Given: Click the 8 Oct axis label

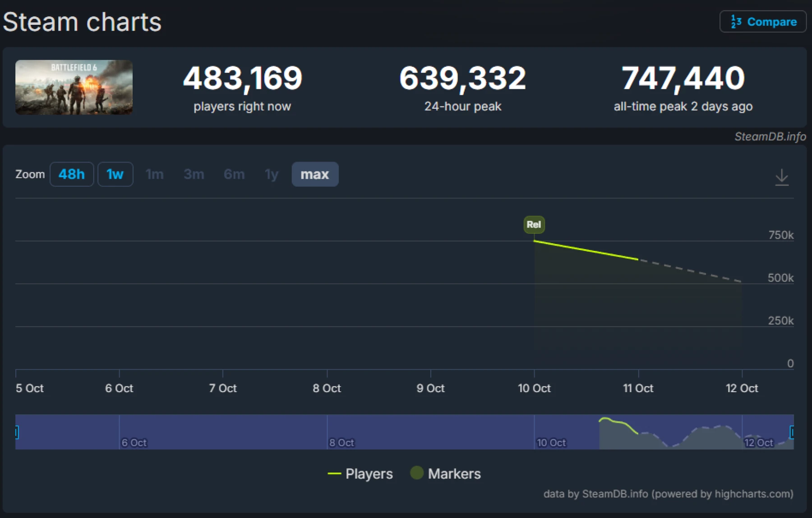Looking at the screenshot, I should [x=327, y=388].
